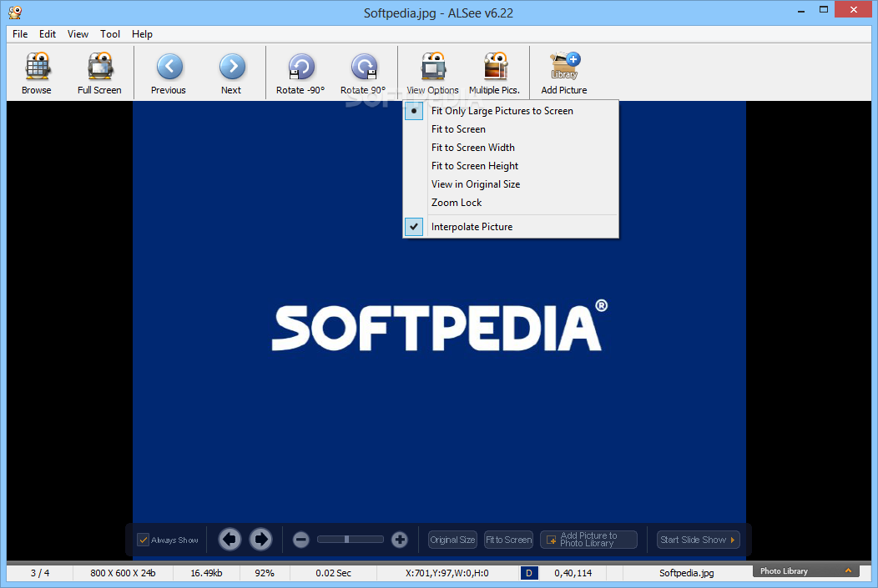Click 0.02 Sec load time text
This screenshot has height=588, width=878.
click(x=333, y=573)
